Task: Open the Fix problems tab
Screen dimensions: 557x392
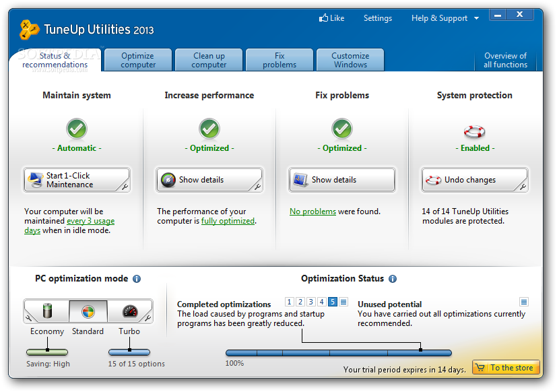Action: (x=280, y=60)
